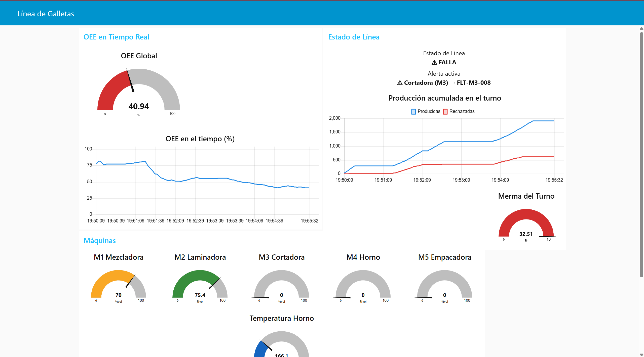Click the Temperatura Horno label
644x357 pixels.
click(282, 318)
